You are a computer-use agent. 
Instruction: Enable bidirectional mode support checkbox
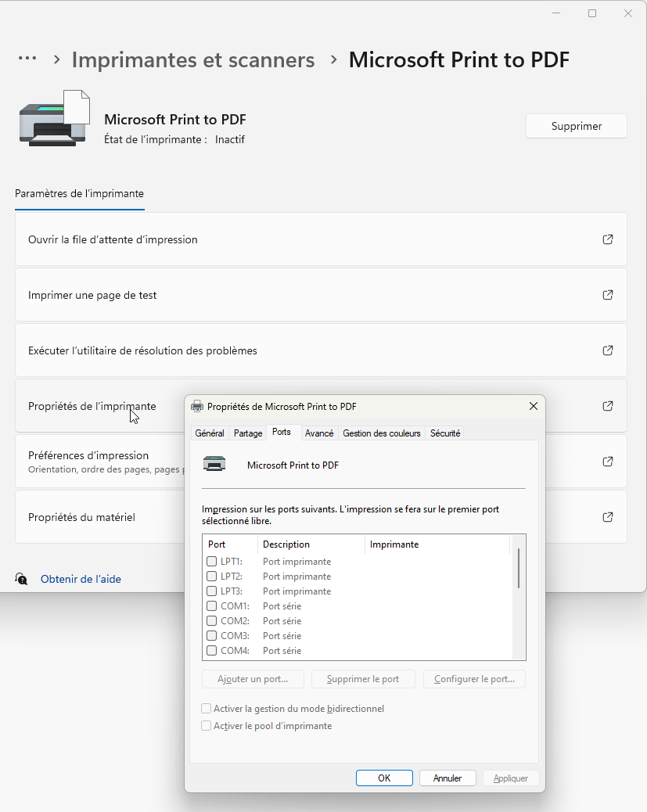tap(207, 709)
